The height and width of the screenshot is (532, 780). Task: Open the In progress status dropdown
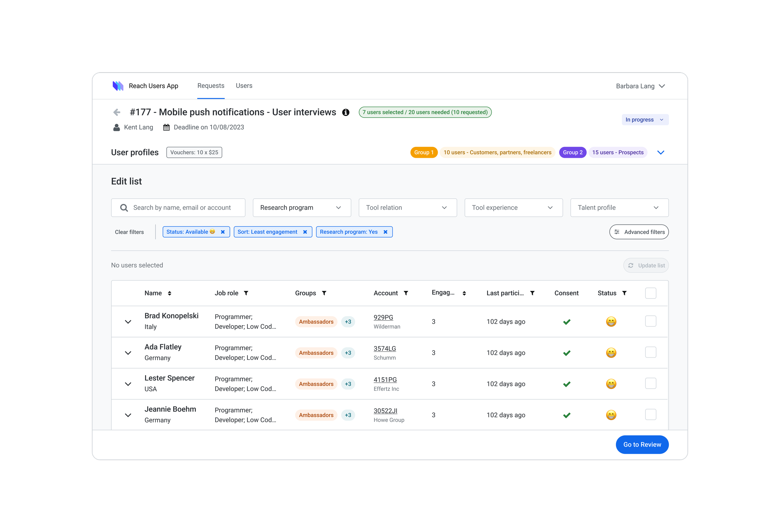coord(645,120)
